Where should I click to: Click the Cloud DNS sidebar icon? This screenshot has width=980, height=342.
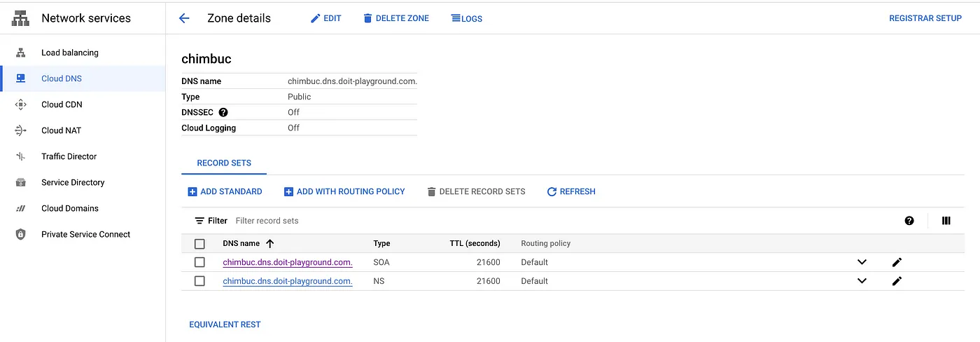(21, 78)
